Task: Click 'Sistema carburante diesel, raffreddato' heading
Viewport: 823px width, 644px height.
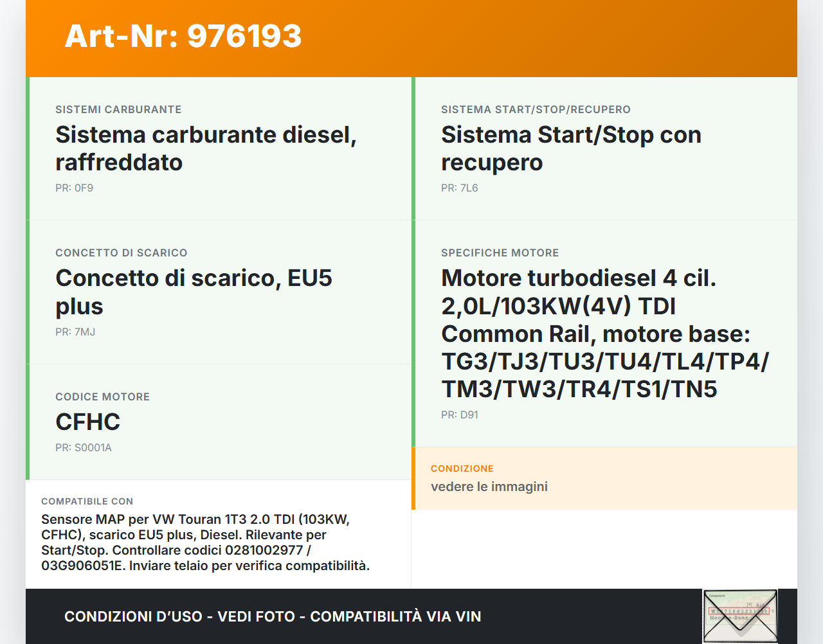Action: coord(206,148)
